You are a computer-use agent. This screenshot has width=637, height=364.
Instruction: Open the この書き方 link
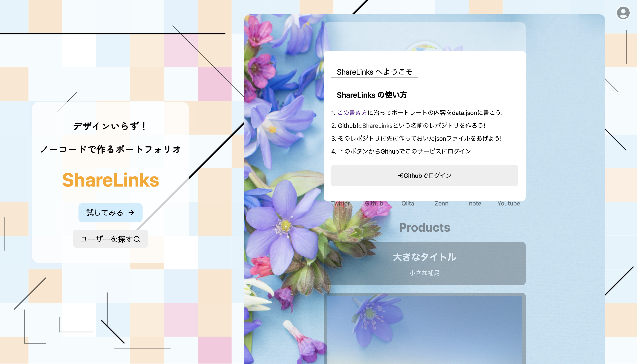coord(352,113)
